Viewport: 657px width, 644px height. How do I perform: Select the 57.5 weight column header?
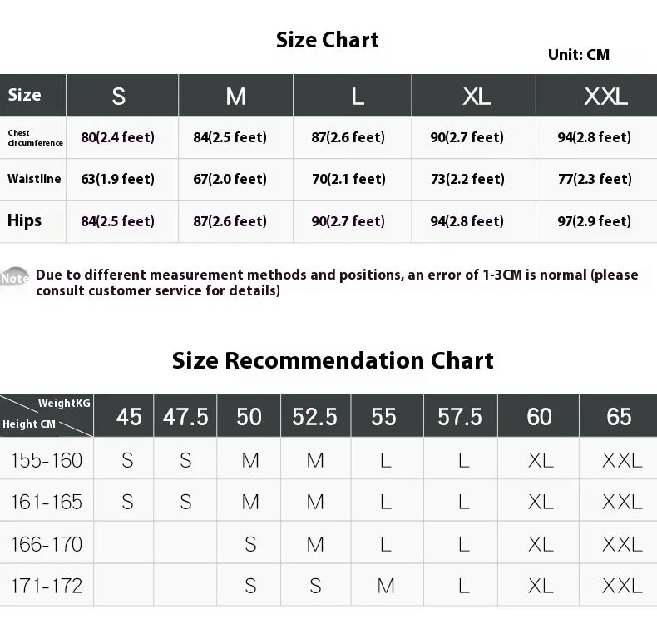tap(460, 416)
